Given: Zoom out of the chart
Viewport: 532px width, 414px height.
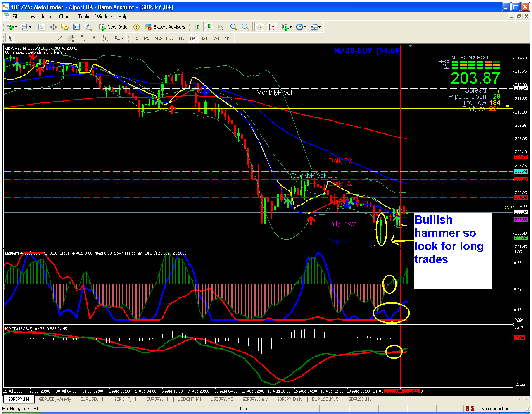Looking at the screenshot, I should click(x=245, y=27).
